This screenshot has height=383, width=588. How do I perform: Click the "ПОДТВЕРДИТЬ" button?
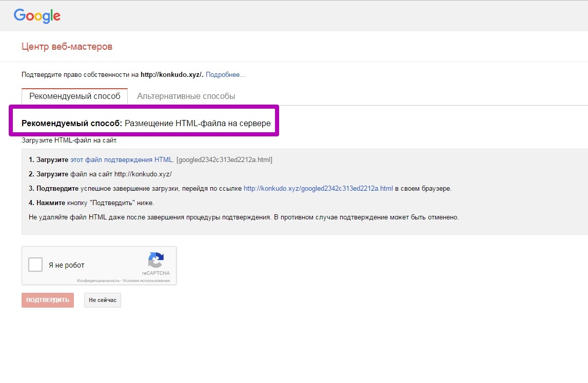pyautogui.click(x=48, y=300)
